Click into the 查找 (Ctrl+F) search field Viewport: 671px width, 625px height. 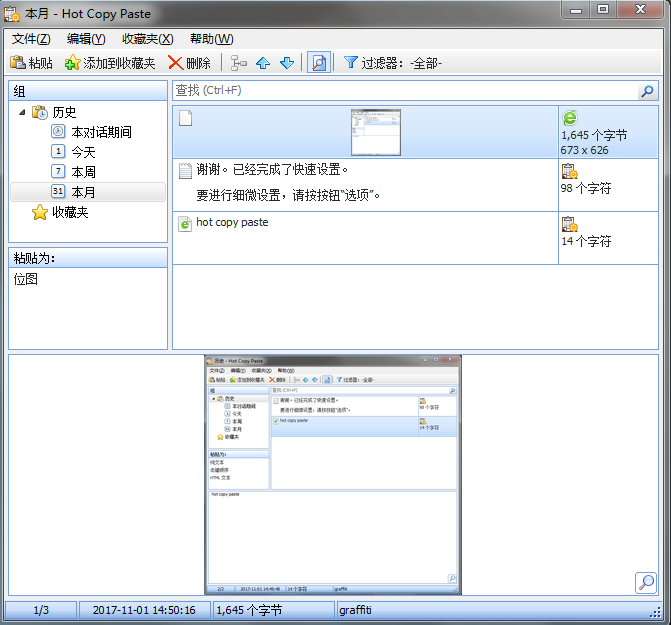click(x=405, y=90)
